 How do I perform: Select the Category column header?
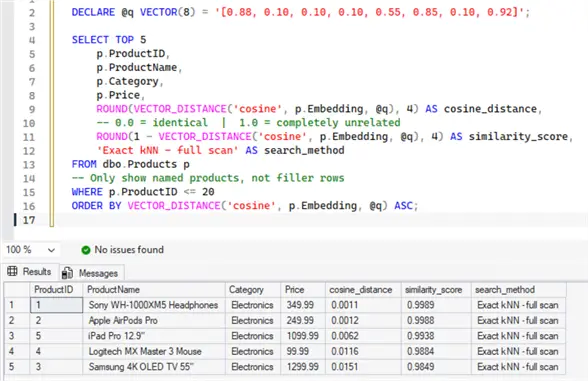pyautogui.click(x=253, y=290)
